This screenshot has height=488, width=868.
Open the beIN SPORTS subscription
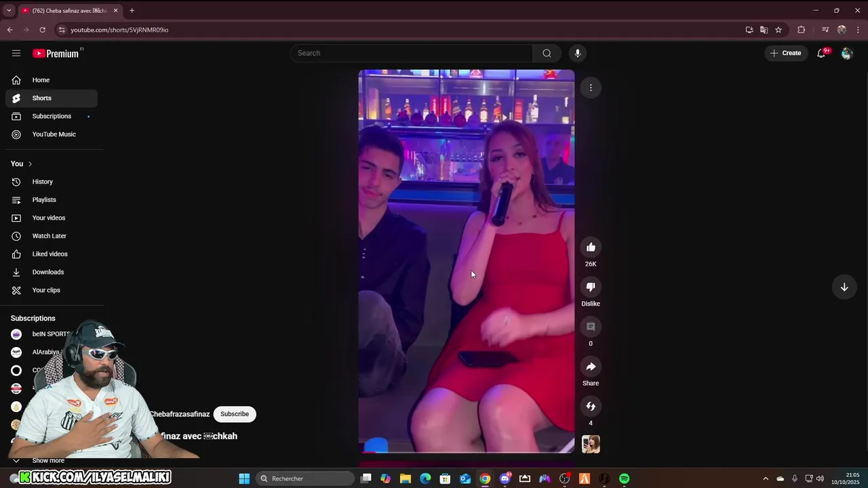[52, 334]
